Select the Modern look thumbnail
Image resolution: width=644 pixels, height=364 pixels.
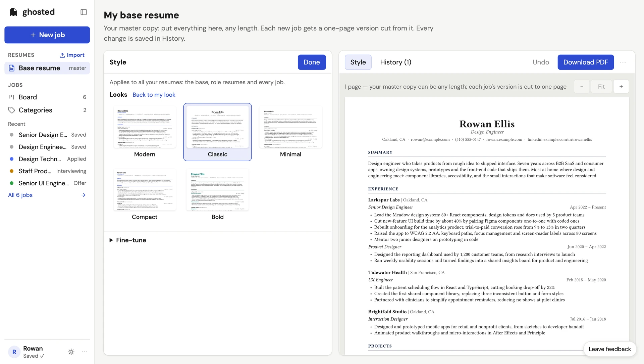[145, 132]
